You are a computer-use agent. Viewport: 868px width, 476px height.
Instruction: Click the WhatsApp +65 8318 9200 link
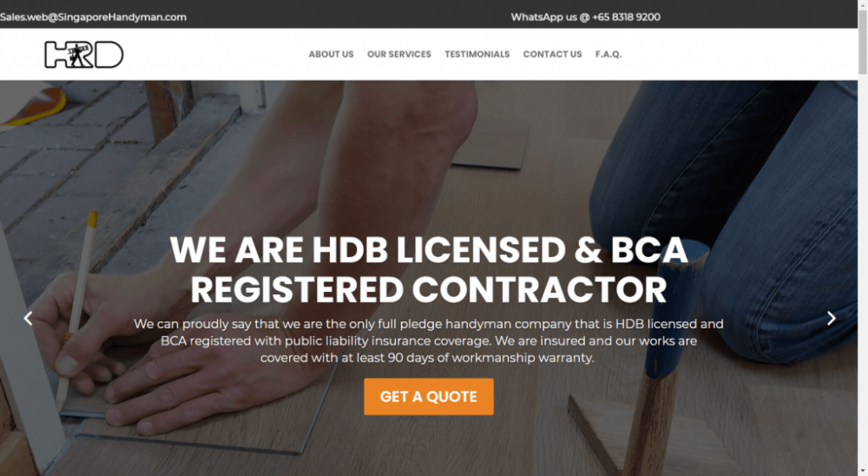[x=586, y=17]
